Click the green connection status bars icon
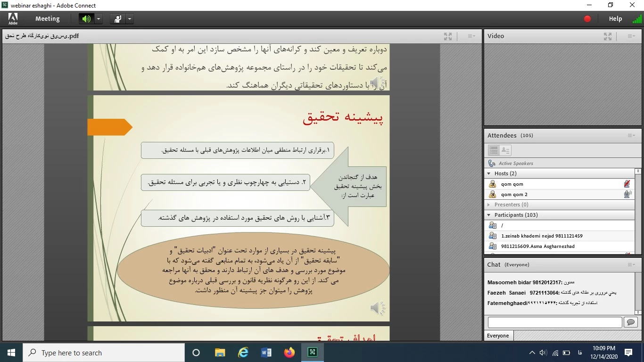The height and width of the screenshot is (362, 644). (x=637, y=19)
